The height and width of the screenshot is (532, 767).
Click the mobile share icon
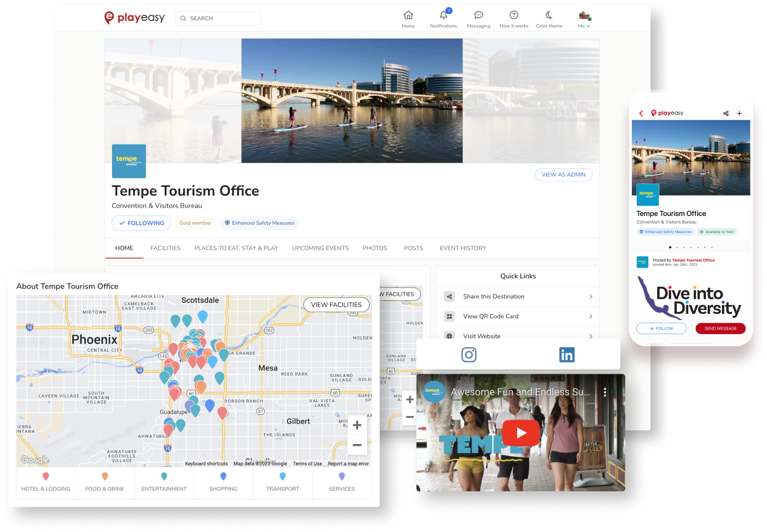(726, 113)
